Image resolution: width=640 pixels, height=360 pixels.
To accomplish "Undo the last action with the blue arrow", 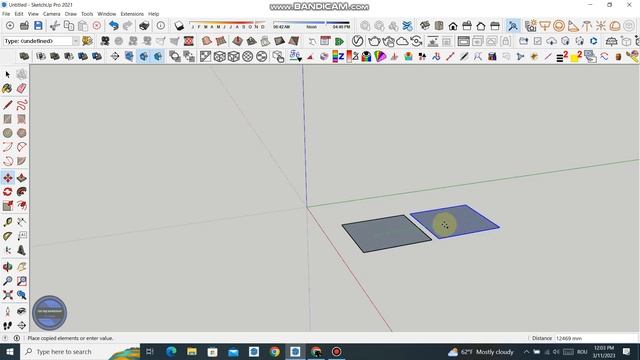I will pyautogui.click(x=114, y=26).
